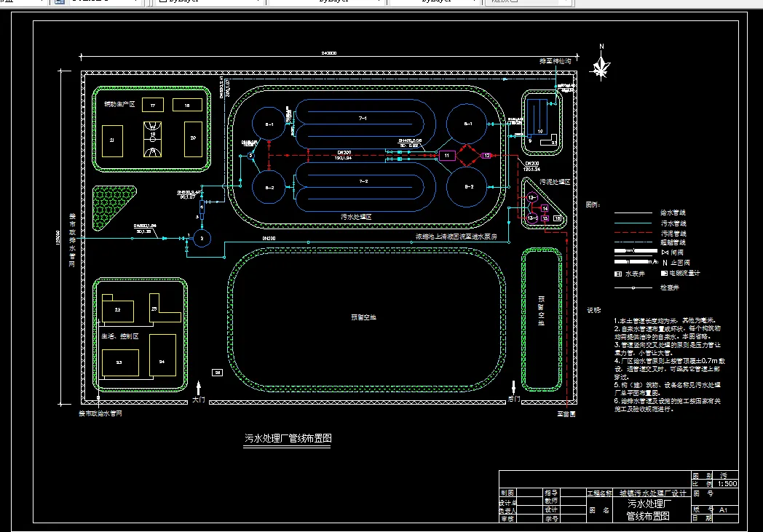Click the 污水处理区 zone label

click(356, 217)
